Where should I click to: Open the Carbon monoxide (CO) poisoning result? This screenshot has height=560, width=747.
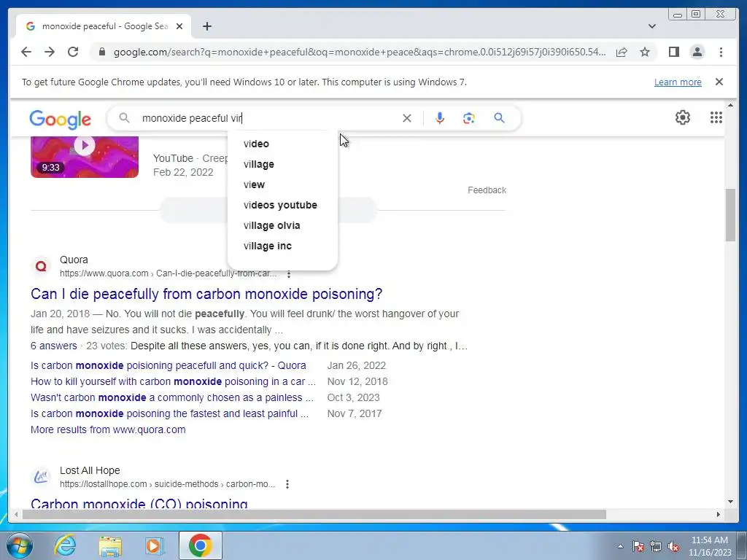[139, 504]
